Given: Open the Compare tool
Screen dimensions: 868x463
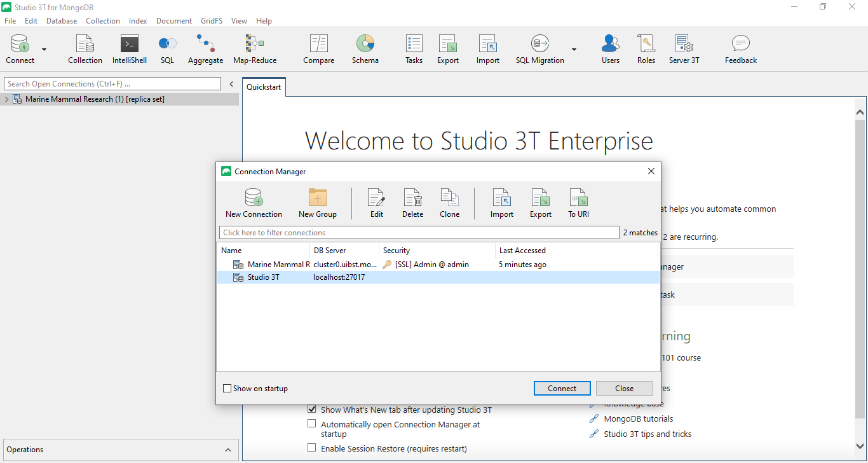Looking at the screenshot, I should coord(318,48).
